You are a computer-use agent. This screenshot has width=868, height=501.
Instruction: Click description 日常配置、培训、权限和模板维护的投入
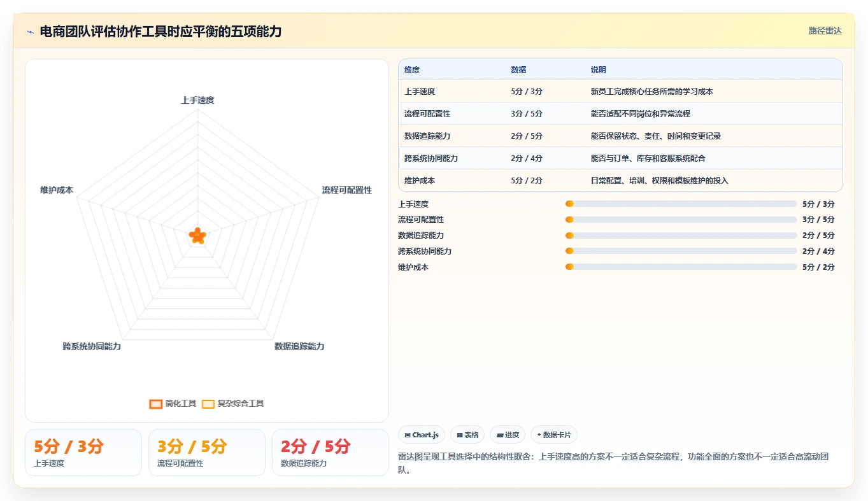(659, 181)
